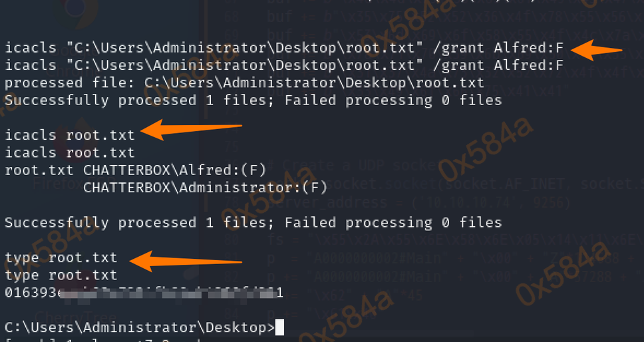This screenshot has height=342, width=644.
Task: Click the faint Firefox label in background
Action: (x=59, y=181)
